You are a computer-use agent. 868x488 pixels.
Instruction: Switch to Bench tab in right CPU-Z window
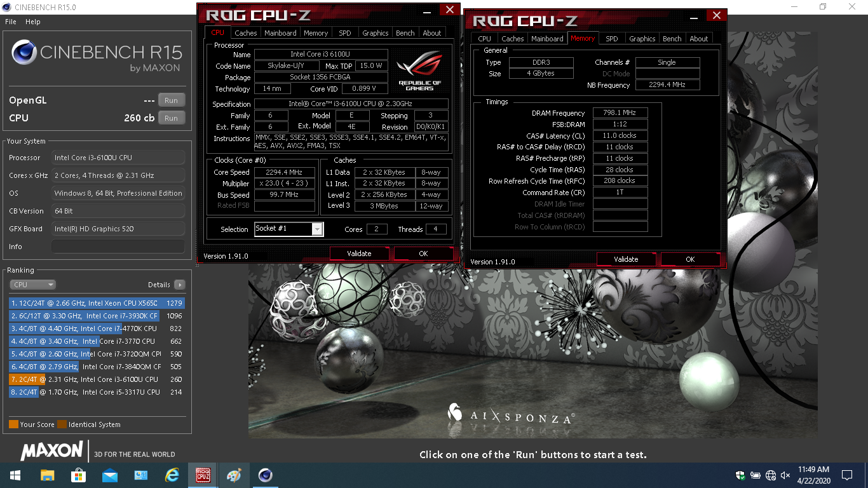672,39
